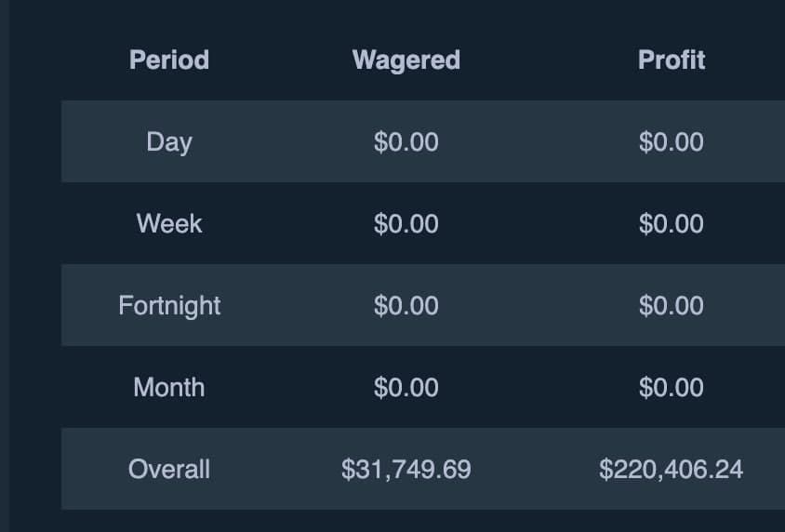Click the Profit column header

(672, 60)
